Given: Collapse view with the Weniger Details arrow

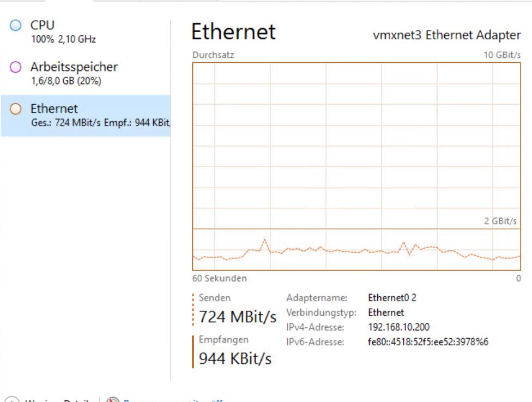Looking at the screenshot, I should [x=11, y=399].
